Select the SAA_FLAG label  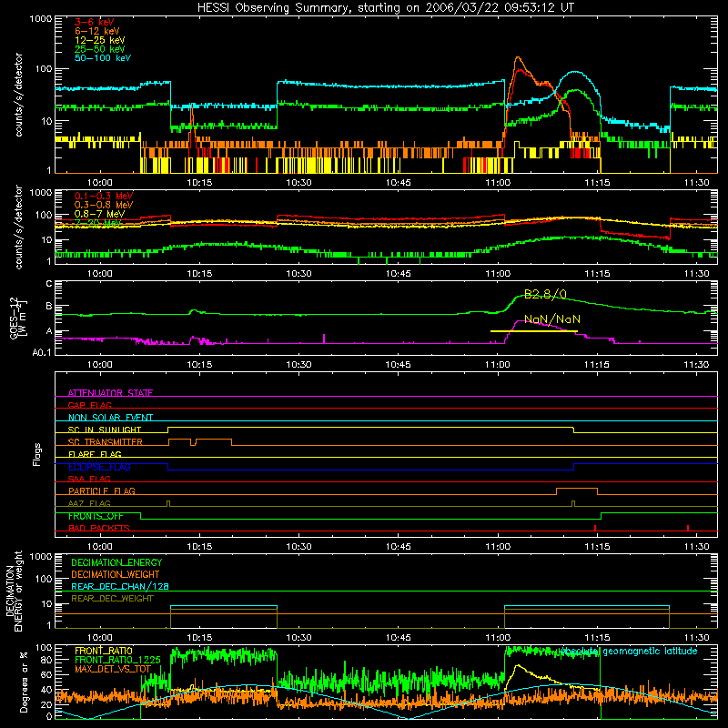click(89, 479)
